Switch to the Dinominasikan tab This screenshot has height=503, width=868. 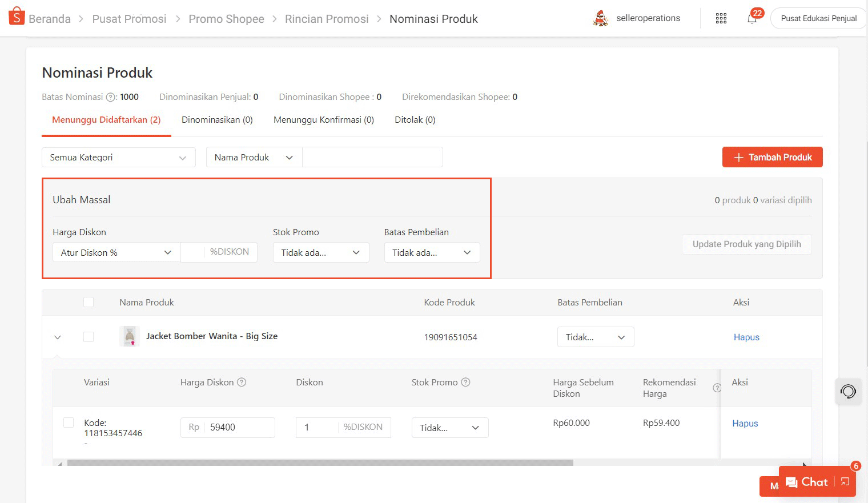(x=217, y=120)
